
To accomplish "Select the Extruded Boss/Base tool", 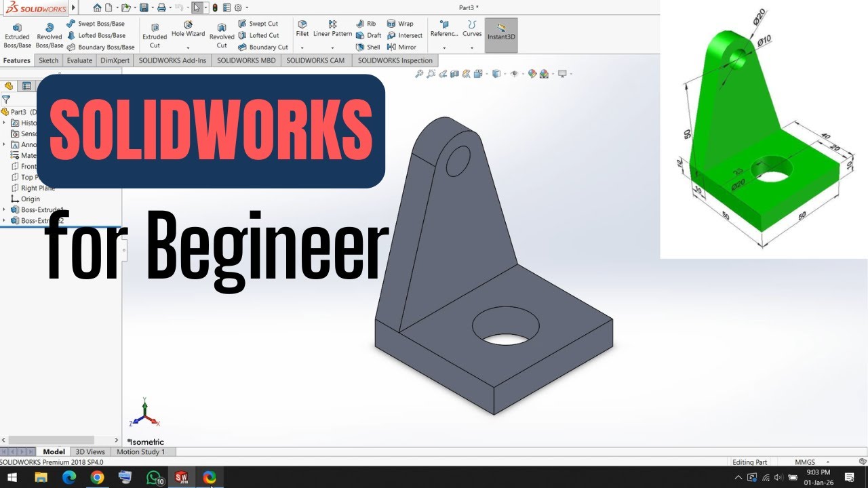I will [x=17, y=35].
